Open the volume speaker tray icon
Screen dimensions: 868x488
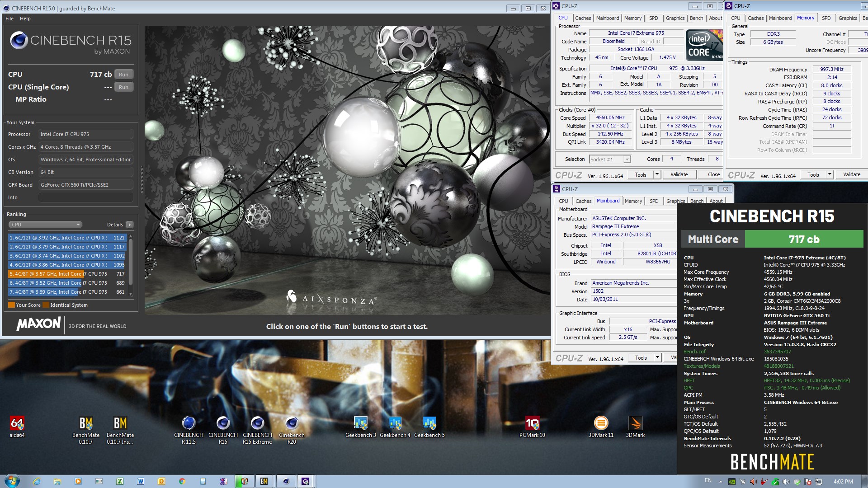(x=786, y=482)
